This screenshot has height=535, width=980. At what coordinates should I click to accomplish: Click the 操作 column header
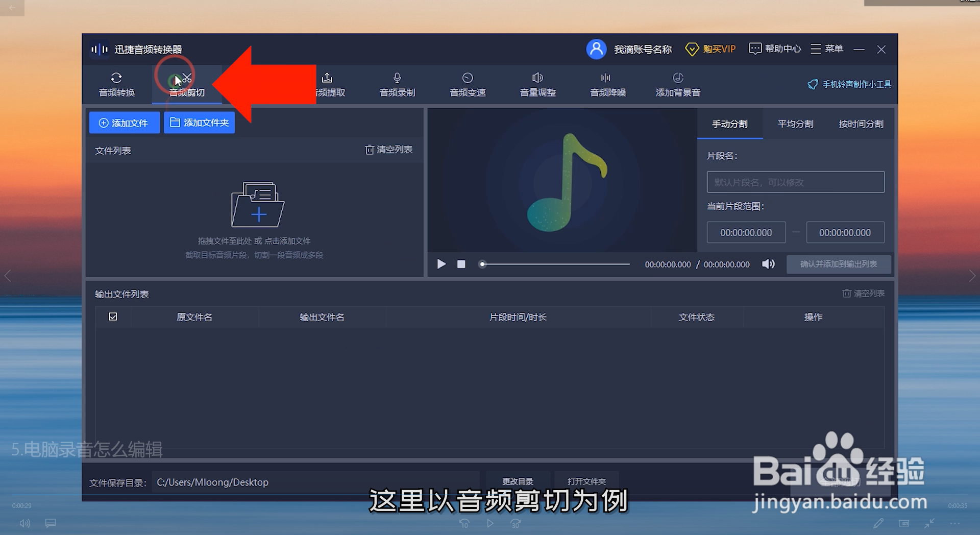point(814,317)
